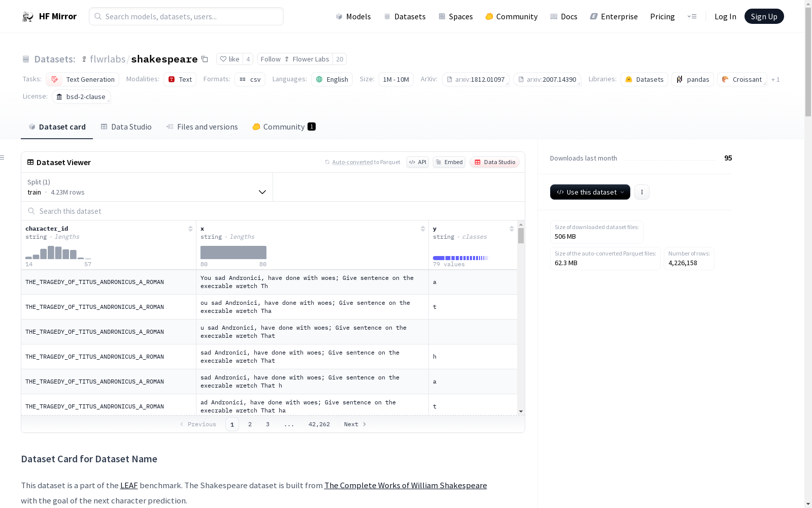Click the heart like button
The image size is (812, 508).
(x=229, y=59)
